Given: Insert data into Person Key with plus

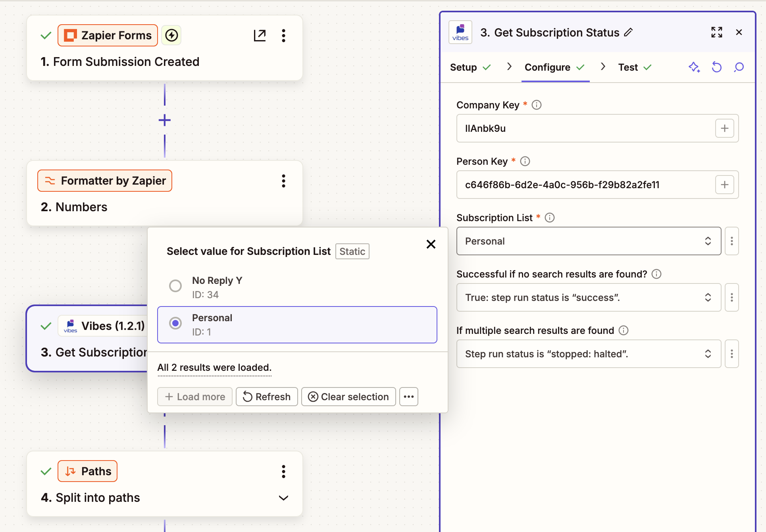Looking at the screenshot, I should tap(725, 185).
